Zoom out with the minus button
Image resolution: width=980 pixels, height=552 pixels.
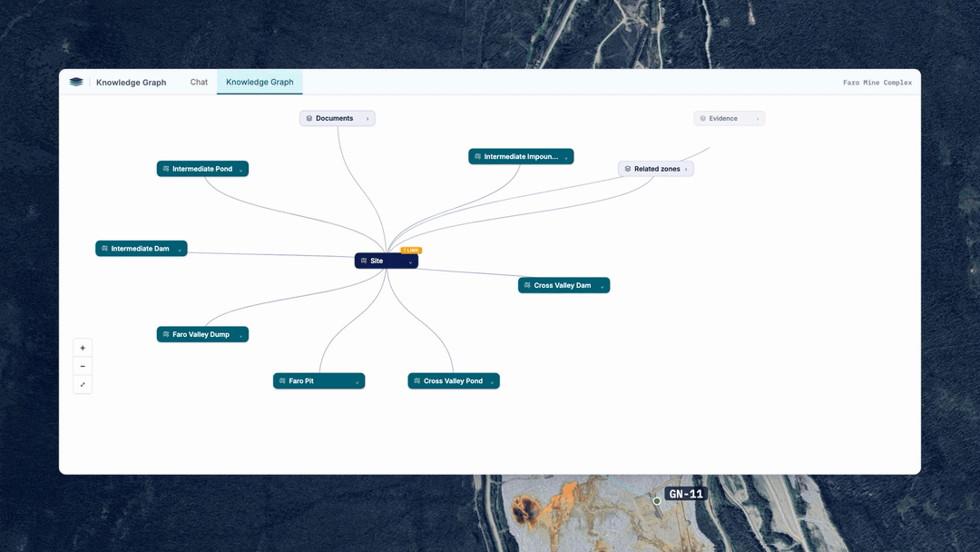pyautogui.click(x=83, y=366)
